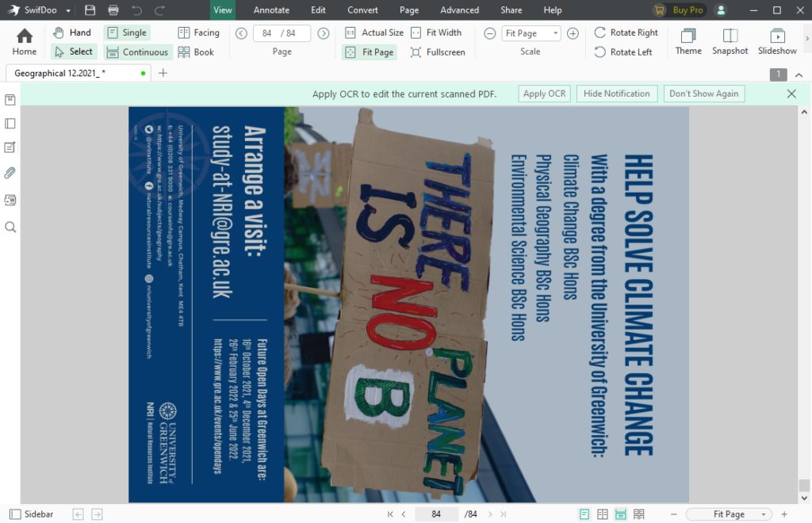Close the OCR notification bar
Image resolution: width=812 pixels, height=523 pixels.
coord(791,94)
